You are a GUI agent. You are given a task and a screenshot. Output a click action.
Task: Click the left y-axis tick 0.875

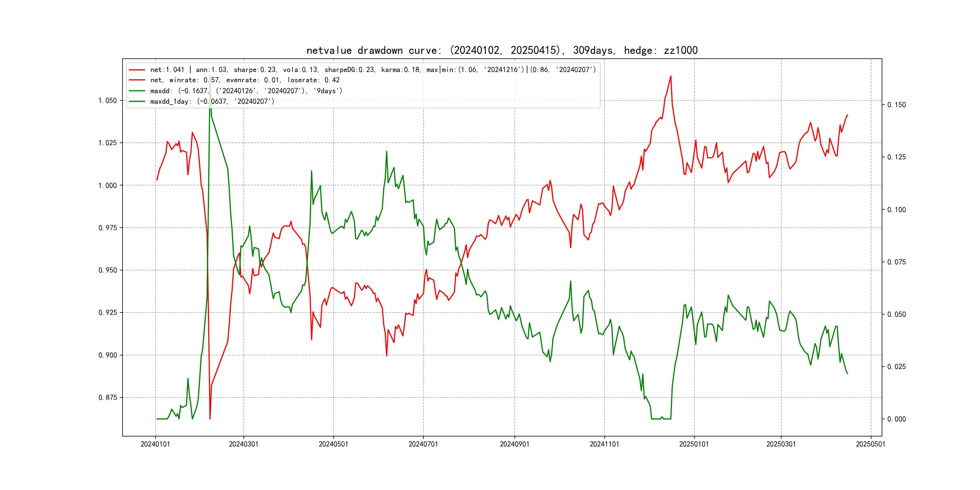click(108, 397)
